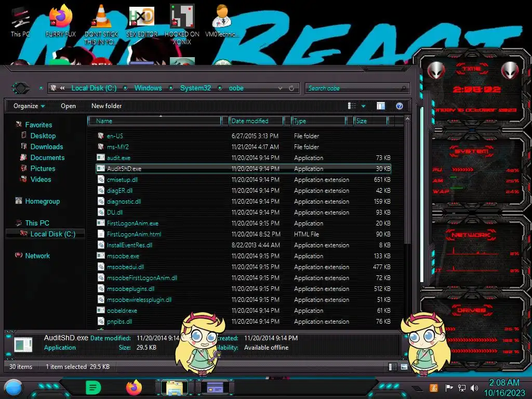Open the Organize dropdown menu
This screenshot has height=399, width=532.
29,106
